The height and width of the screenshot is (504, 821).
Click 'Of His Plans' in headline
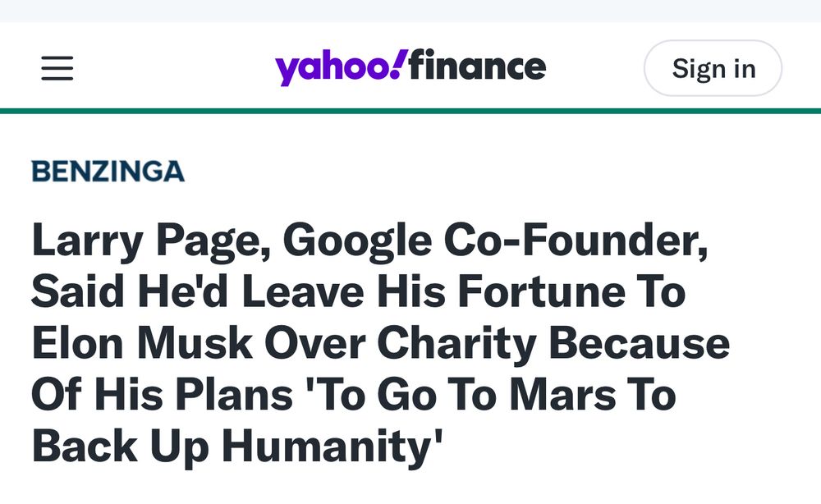(163, 395)
